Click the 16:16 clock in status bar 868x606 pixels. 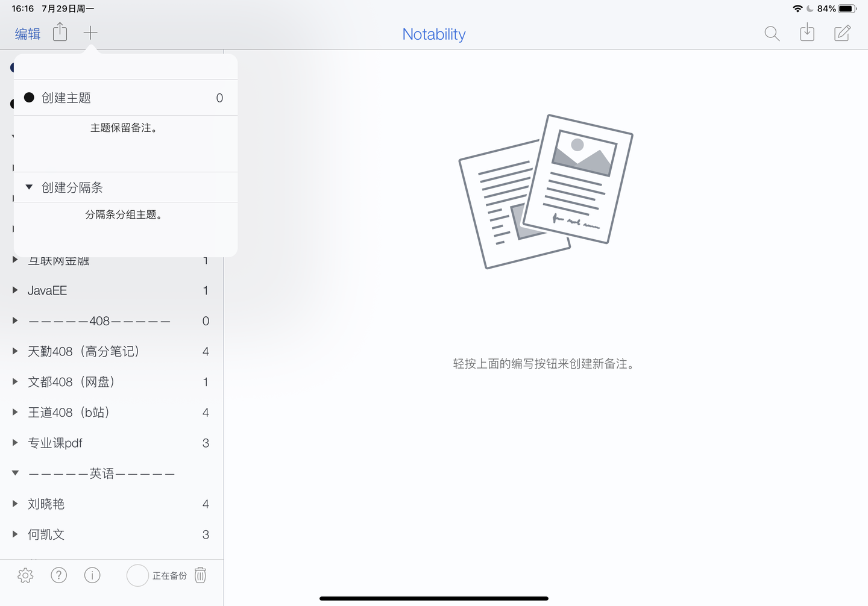click(x=23, y=8)
